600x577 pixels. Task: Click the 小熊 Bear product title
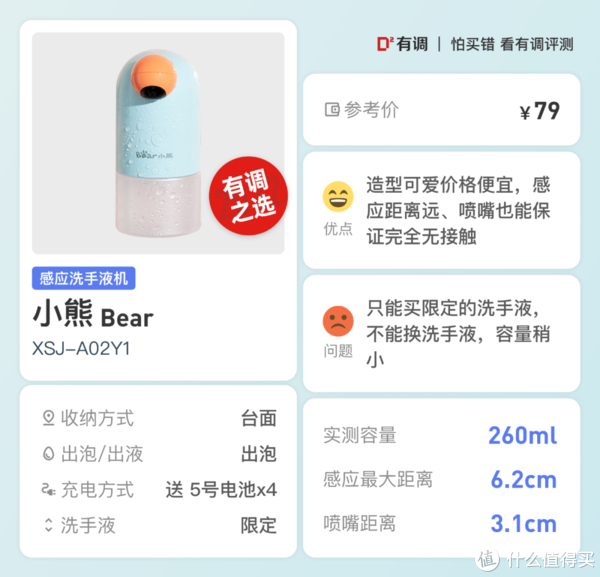pos(93,314)
